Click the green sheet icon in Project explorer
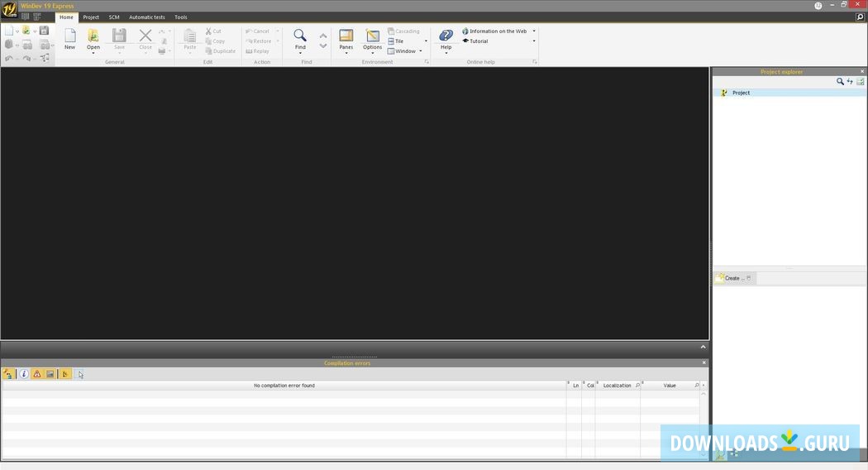 861,81
